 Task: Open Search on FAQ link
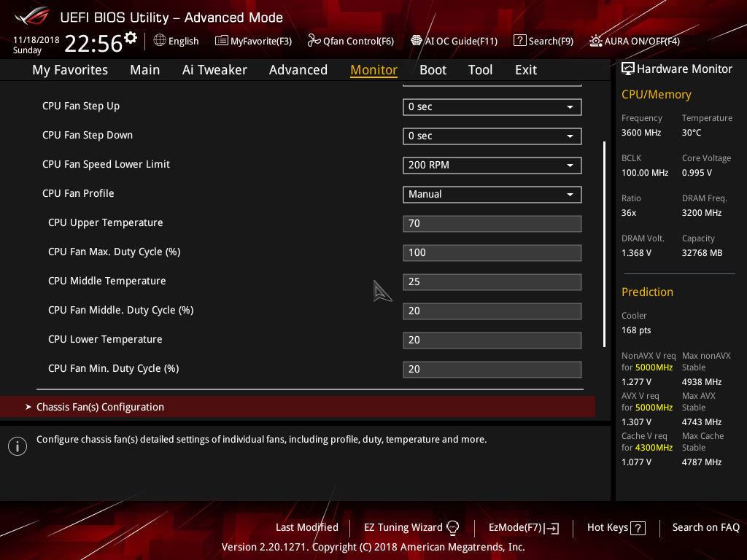coord(706,528)
